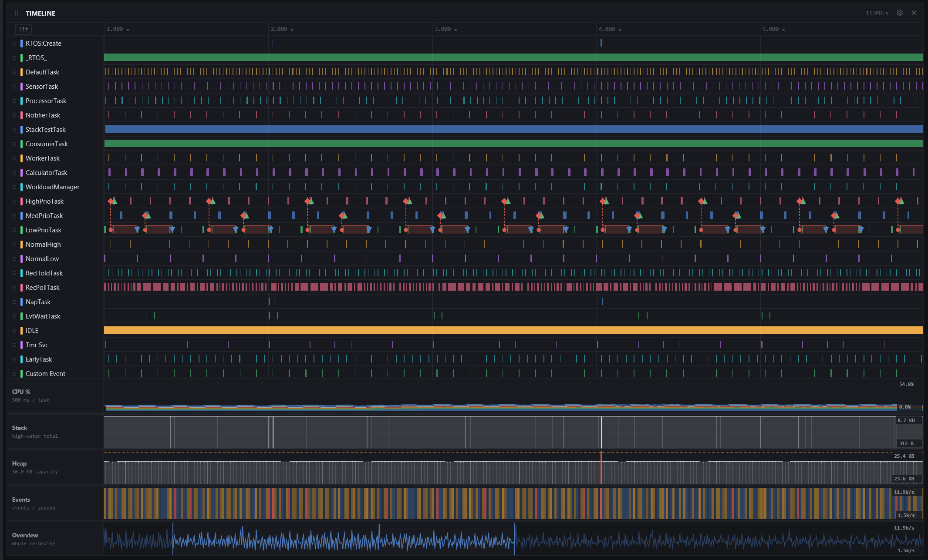Select the WorkerTask track label
This screenshot has width=928, height=560.
click(43, 158)
